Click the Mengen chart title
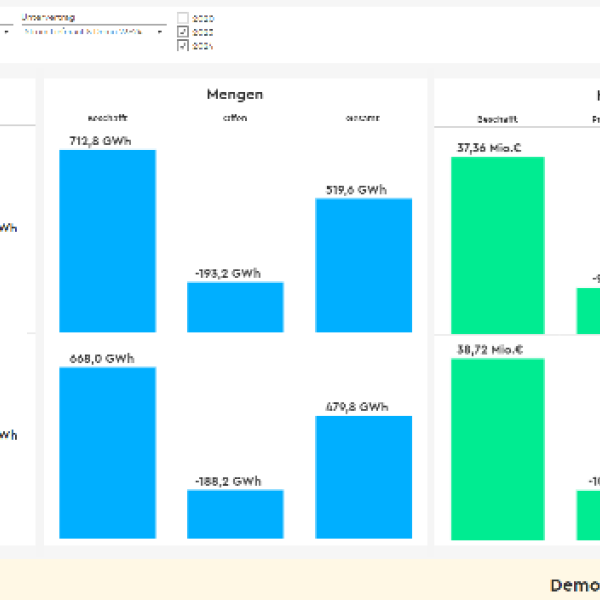This screenshot has width=600, height=600. [235, 95]
